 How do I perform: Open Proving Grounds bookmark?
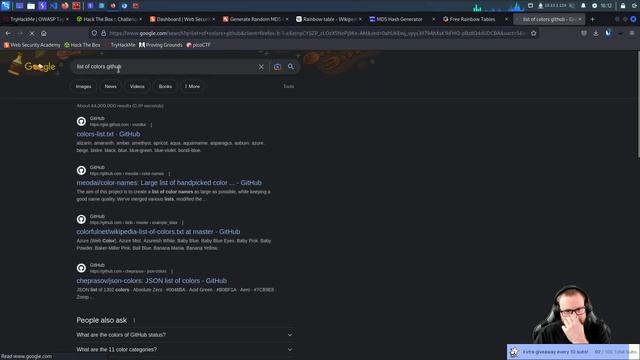[160, 45]
